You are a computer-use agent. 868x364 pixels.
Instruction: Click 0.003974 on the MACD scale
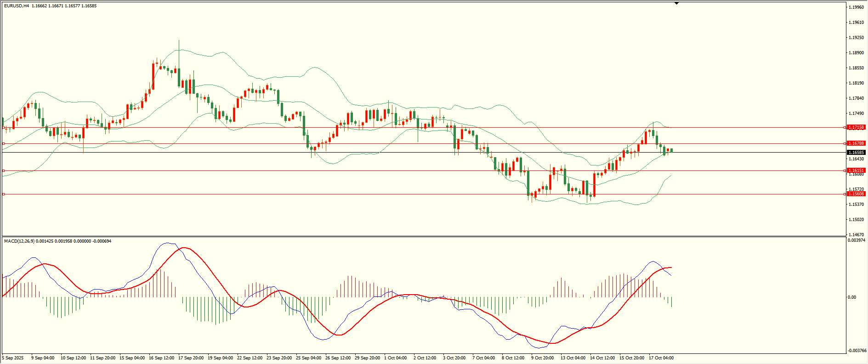pyautogui.click(x=856, y=240)
